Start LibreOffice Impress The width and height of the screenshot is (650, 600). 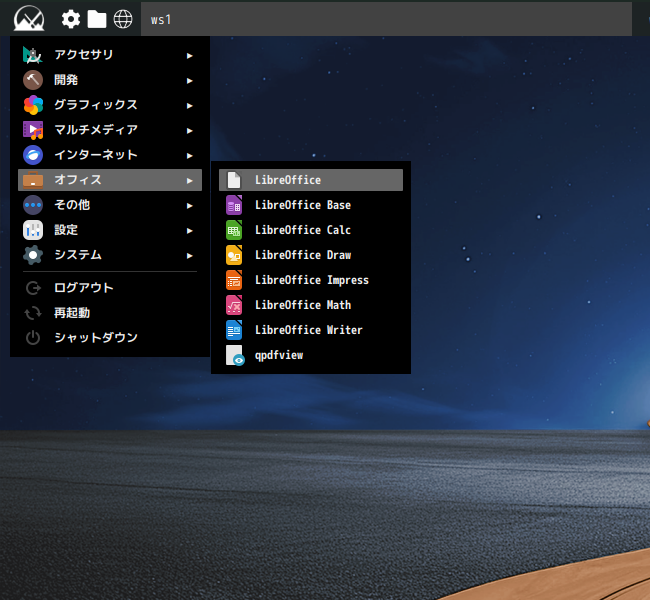(310, 280)
